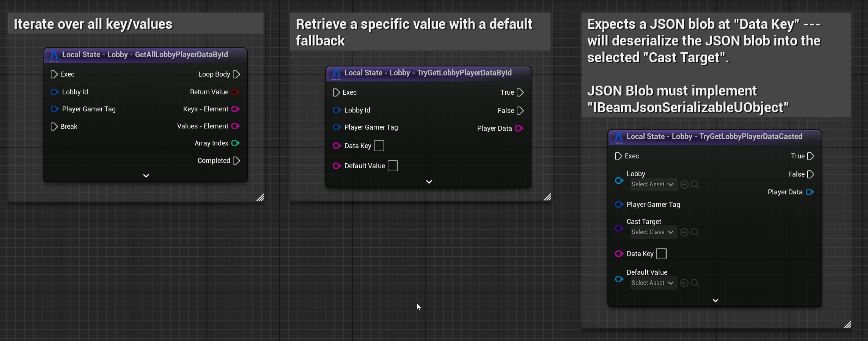Click the Loop Body execution output pin
868x341 pixels.
coord(236,74)
